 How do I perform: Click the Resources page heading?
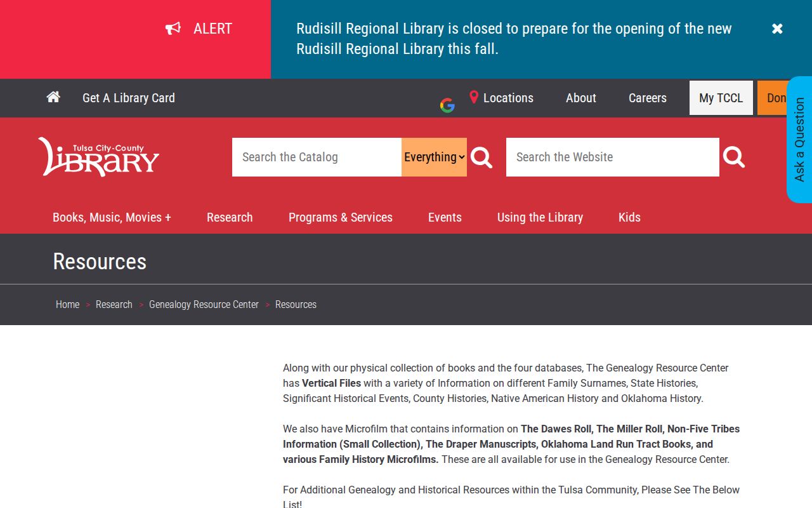point(100,262)
